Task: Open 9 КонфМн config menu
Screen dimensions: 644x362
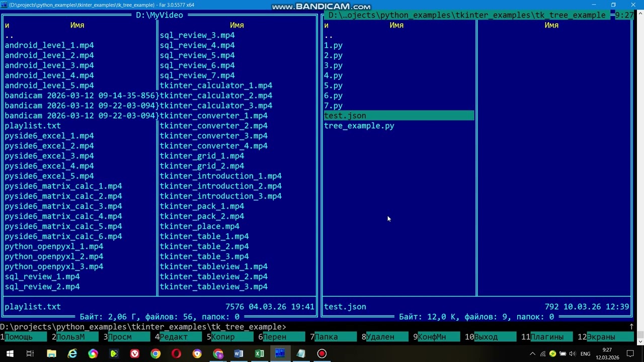Action: 437,337
